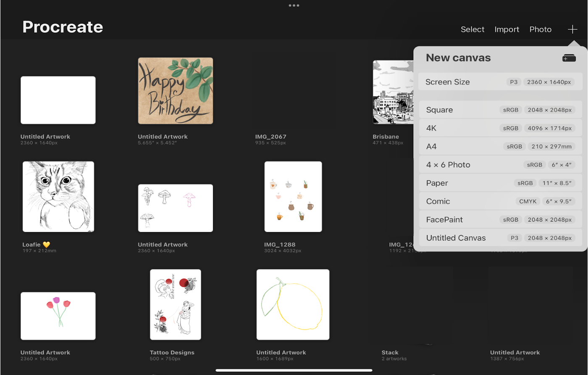Choose the Square canvas preset

(x=500, y=110)
